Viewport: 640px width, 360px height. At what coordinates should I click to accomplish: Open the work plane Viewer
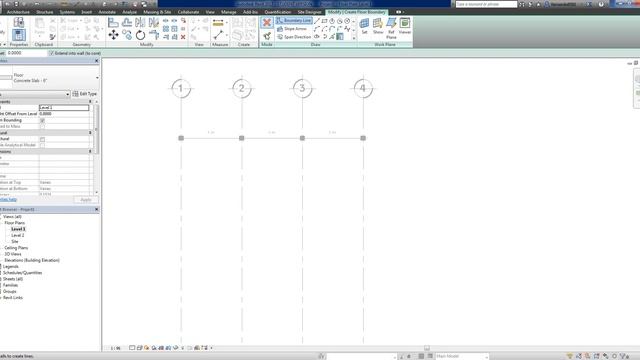pos(404,26)
